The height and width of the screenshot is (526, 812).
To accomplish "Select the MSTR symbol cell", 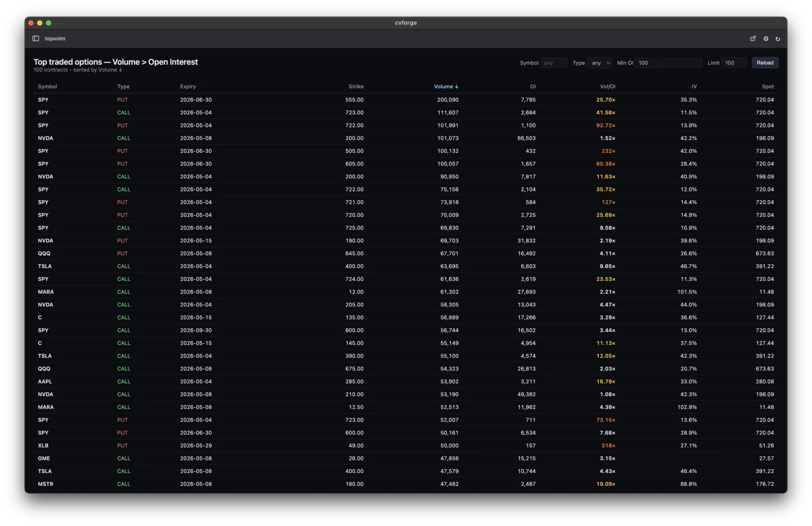I will pyautogui.click(x=45, y=484).
